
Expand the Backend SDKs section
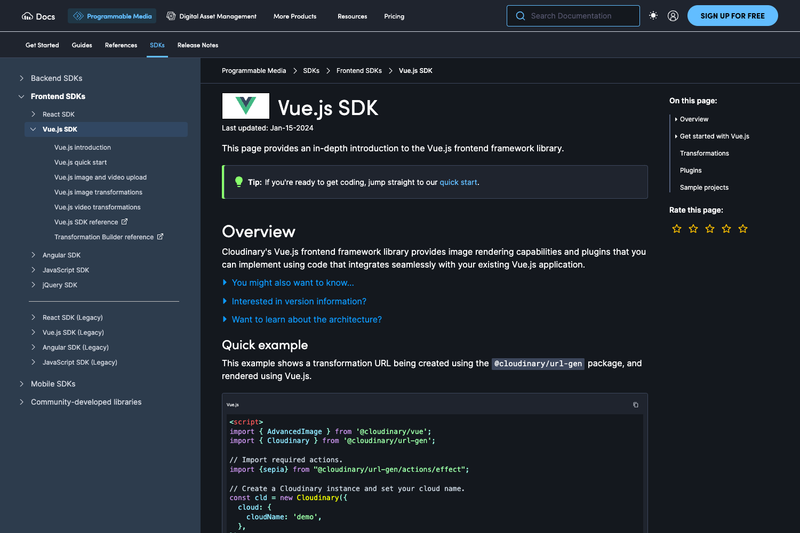(x=21, y=78)
